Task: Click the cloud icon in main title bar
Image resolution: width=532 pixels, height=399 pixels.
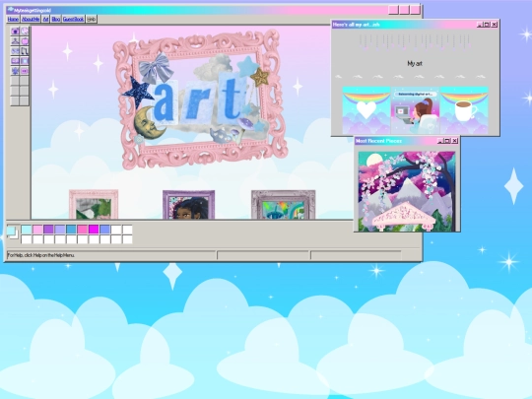Action: point(11,10)
